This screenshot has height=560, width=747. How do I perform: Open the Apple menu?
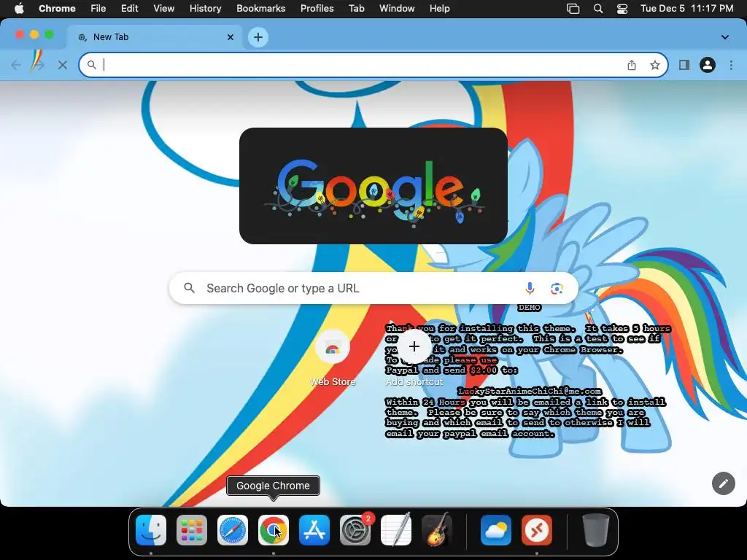19,9
